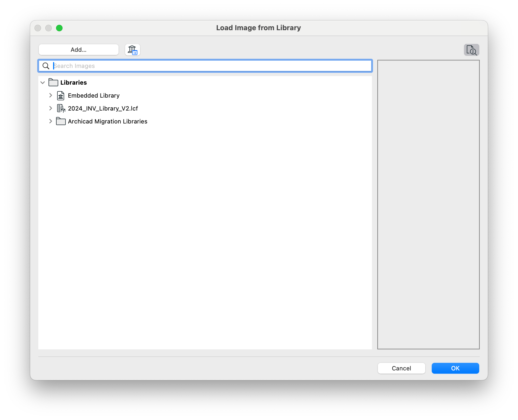Screen dimensions: 518x420
Task: Collapse the Libraries root tree
Action: click(43, 82)
